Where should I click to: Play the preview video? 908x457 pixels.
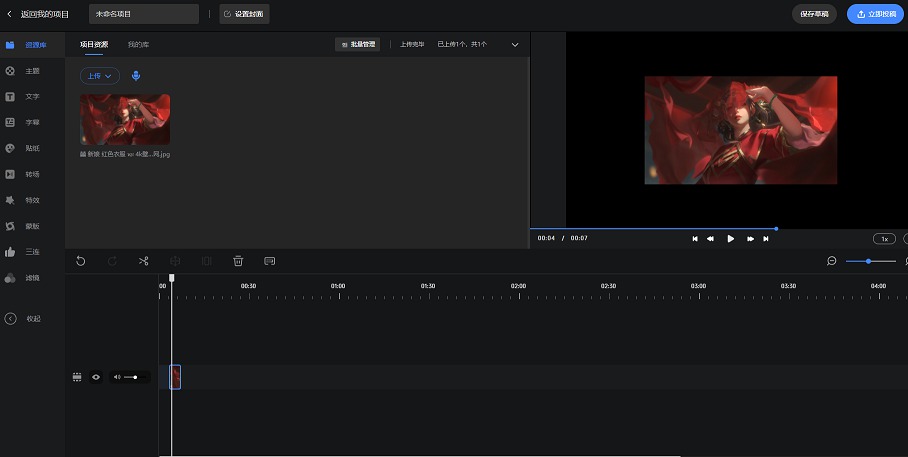click(730, 239)
